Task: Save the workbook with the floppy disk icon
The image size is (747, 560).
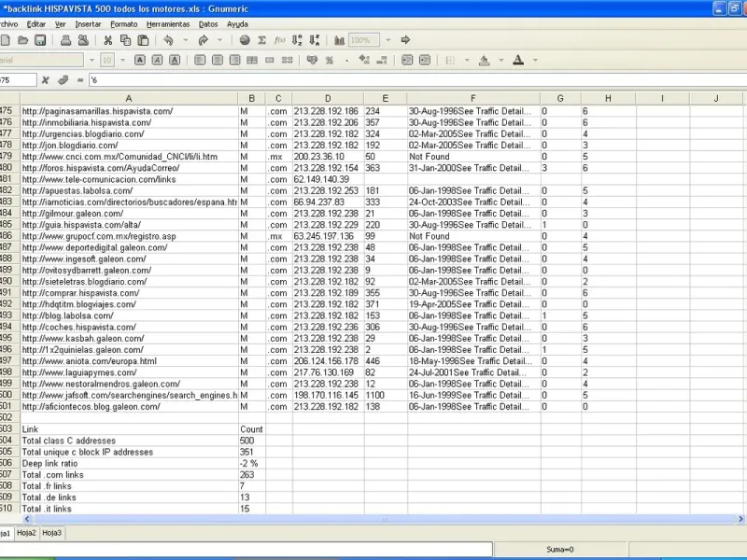Action: 40,40
